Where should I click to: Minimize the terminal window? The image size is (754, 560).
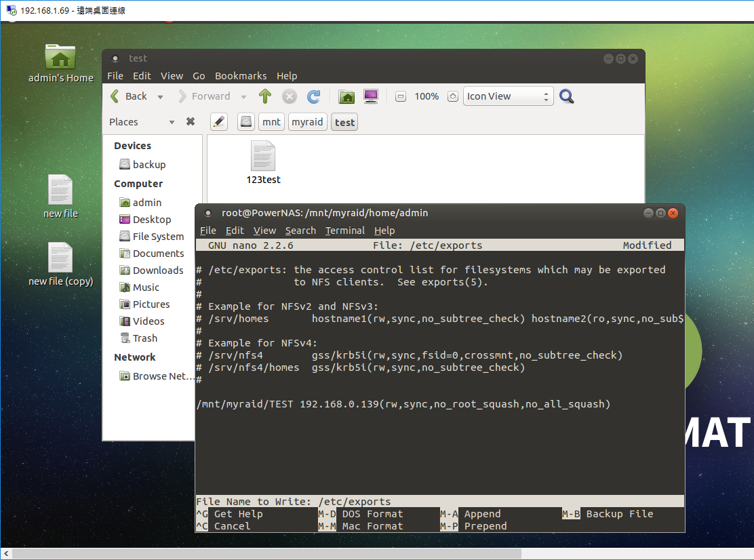(648, 213)
